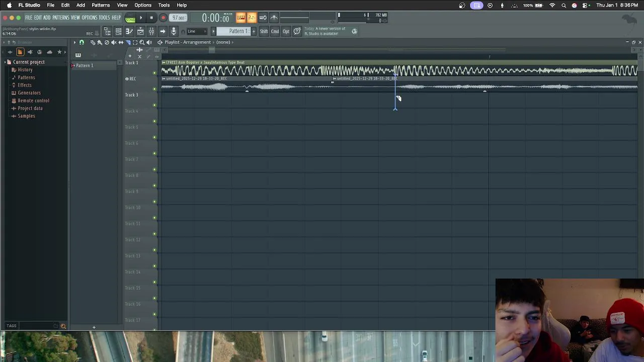This screenshot has height=362, width=644.
Task: Click the playlist horizontal scrollbar thumb
Action: pos(211,50)
